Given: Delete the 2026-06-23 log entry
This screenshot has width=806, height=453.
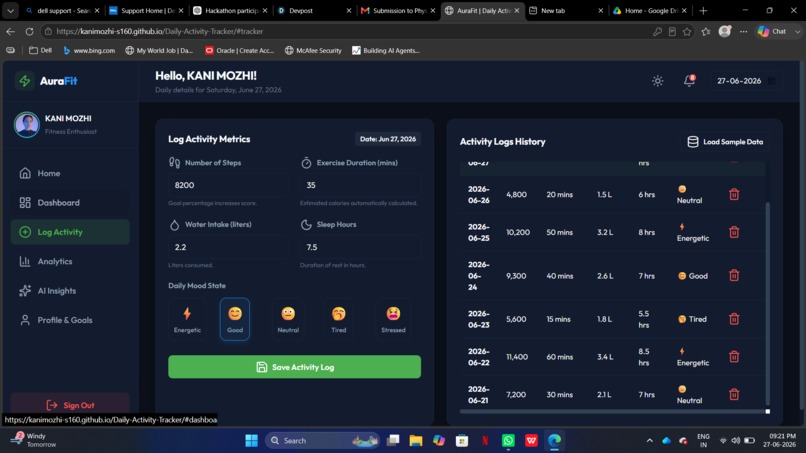Looking at the screenshot, I should click(734, 319).
